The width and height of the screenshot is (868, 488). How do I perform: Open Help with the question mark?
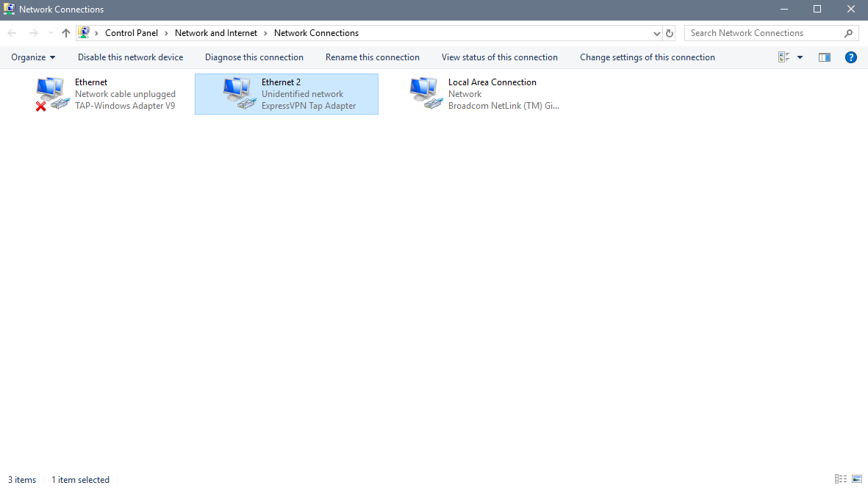(851, 57)
